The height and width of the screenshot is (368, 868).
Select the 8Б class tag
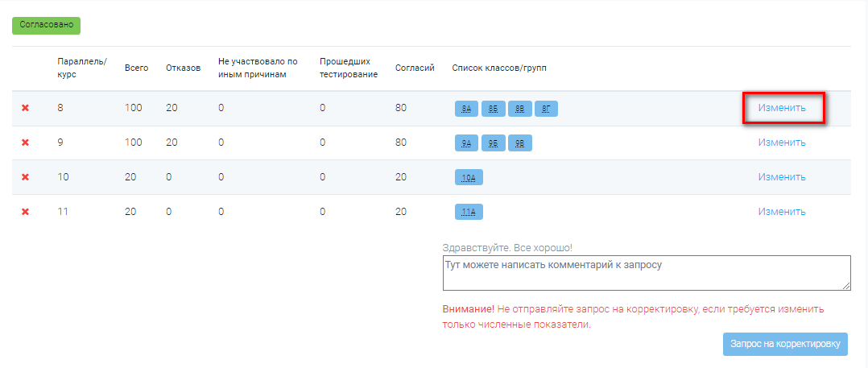pyautogui.click(x=494, y=109)
